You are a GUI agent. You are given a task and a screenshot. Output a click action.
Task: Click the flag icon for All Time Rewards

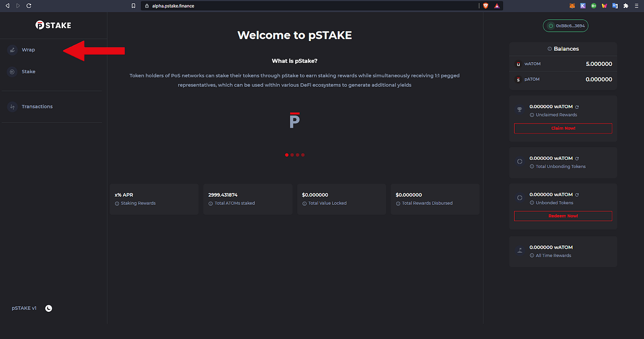[520, 251]
